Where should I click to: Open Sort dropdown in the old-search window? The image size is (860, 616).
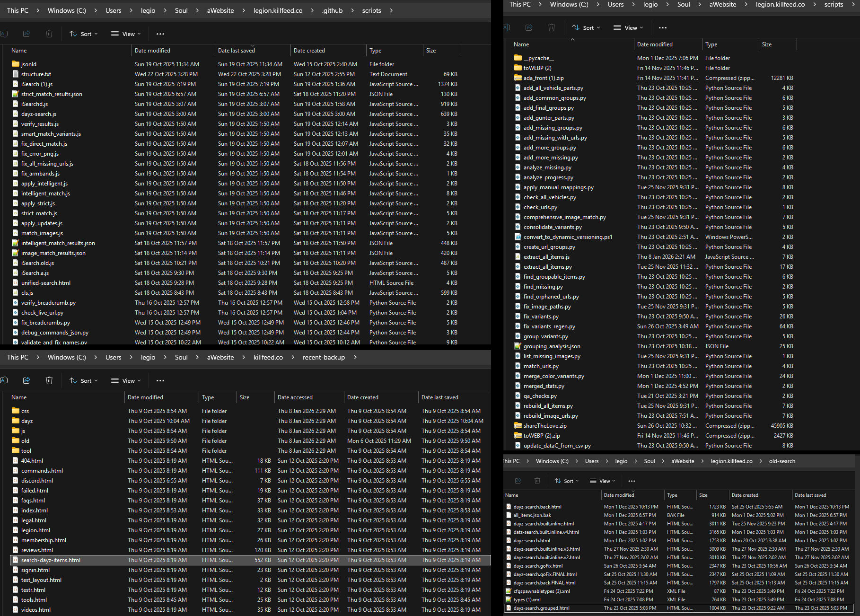[567, 481]
